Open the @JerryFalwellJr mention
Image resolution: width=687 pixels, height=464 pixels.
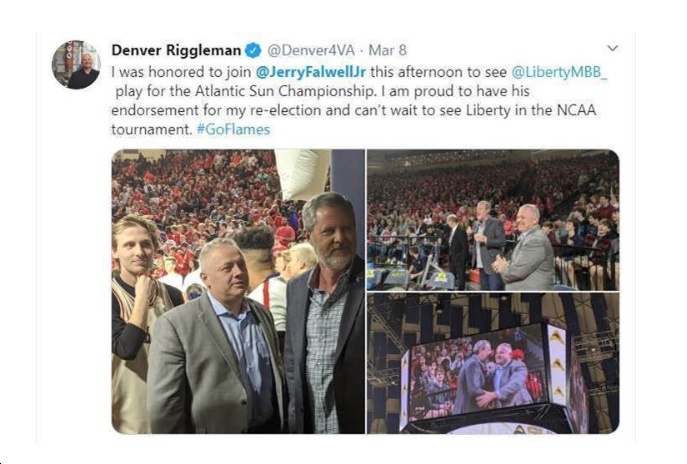point(310,72)
